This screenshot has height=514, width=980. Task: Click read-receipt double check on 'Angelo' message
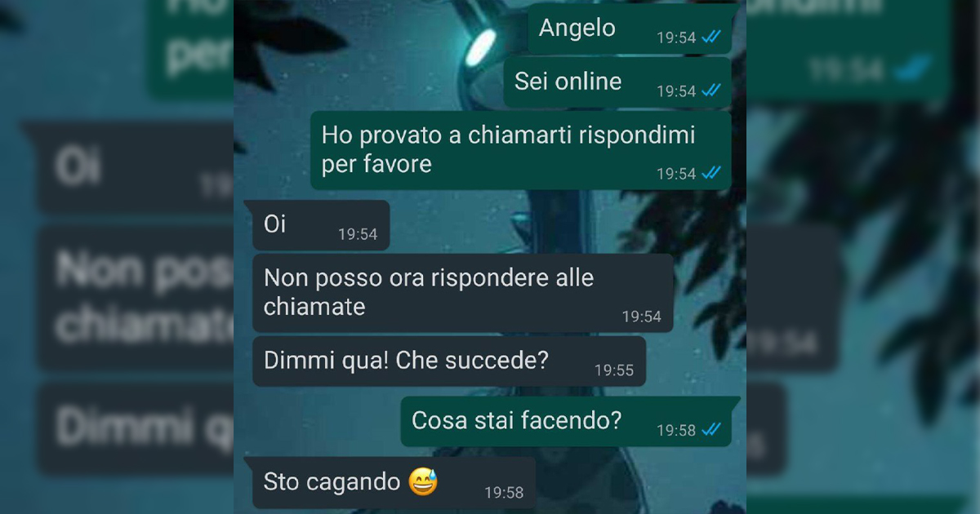click(711, 38)
